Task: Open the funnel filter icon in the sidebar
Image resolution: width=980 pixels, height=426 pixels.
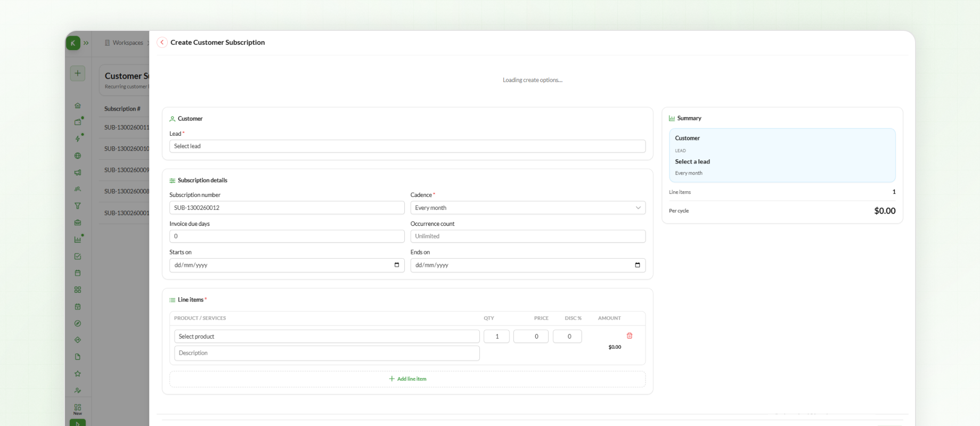Action: 78,206
